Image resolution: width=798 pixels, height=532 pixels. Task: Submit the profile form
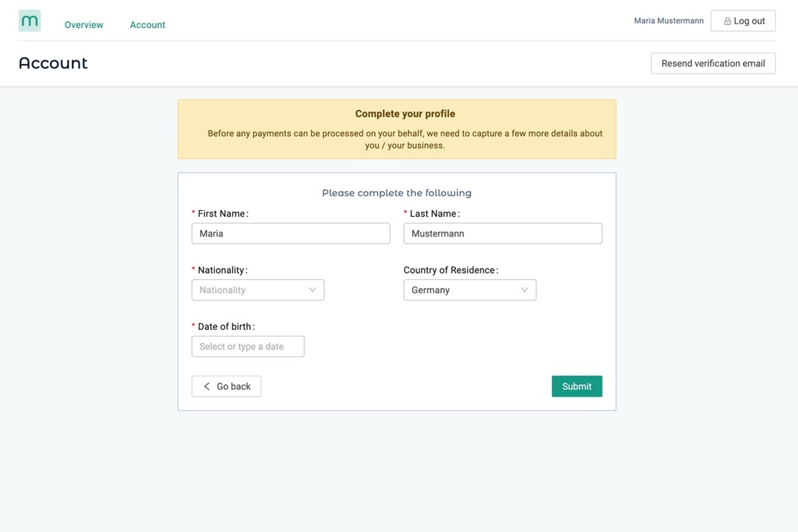(x=577, y=387)
